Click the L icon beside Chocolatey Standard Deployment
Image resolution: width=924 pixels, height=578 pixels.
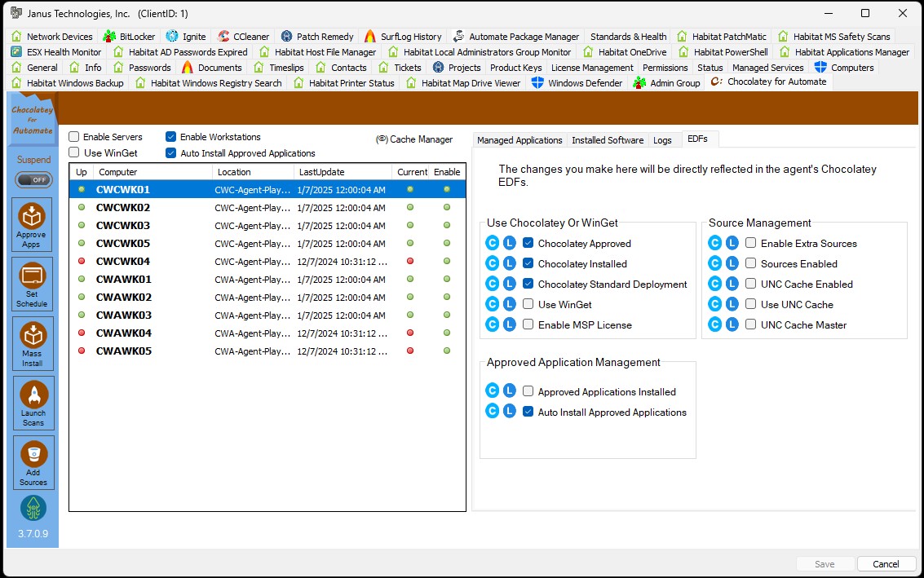click(510, 284)
